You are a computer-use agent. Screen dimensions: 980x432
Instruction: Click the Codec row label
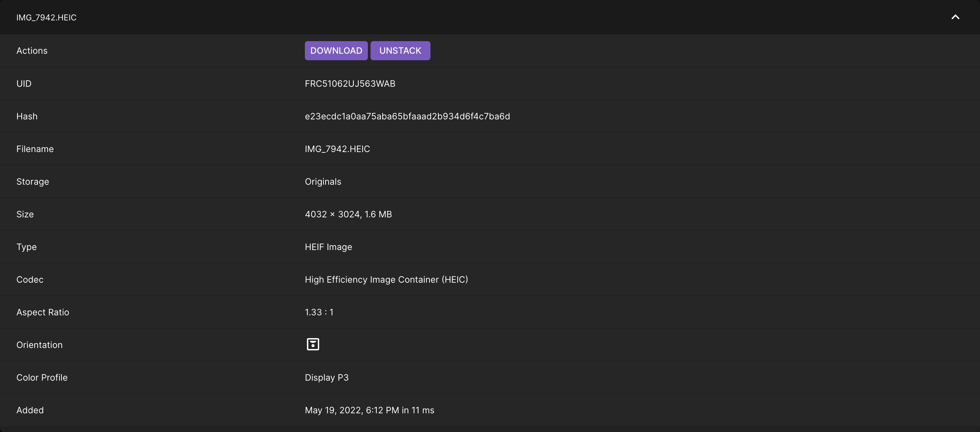click(30, 280)
